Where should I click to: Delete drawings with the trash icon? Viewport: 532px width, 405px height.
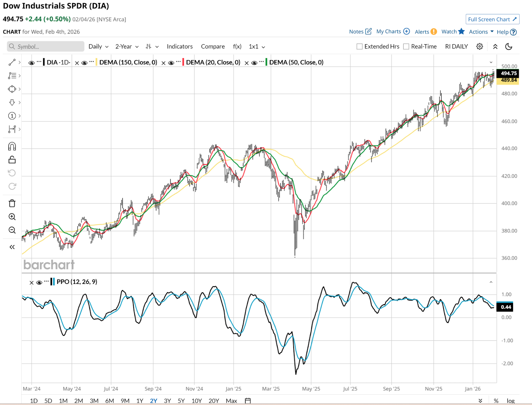click(12, 203)
